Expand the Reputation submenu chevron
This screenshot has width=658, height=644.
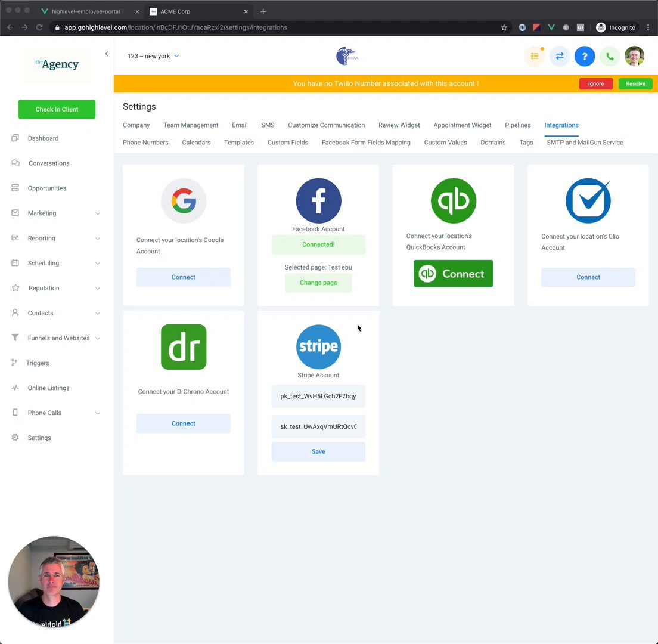pos(98,289)
